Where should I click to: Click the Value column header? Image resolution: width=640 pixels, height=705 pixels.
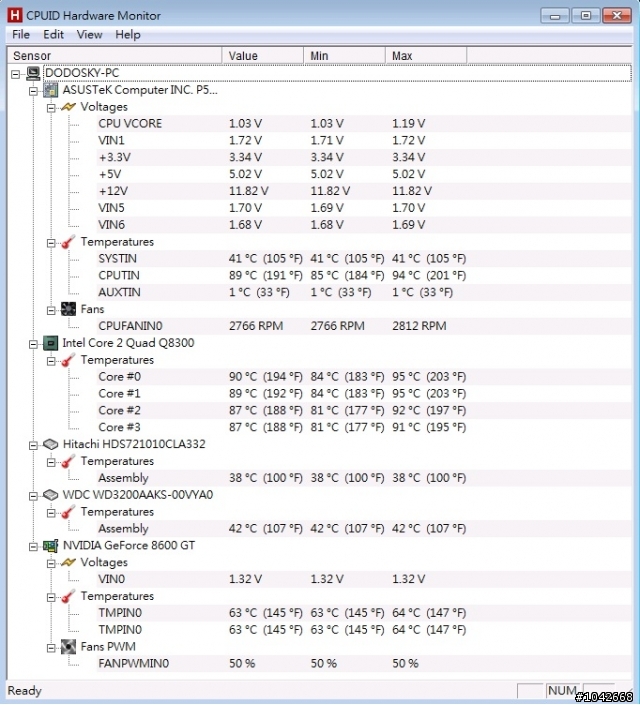tap(263, 56)
